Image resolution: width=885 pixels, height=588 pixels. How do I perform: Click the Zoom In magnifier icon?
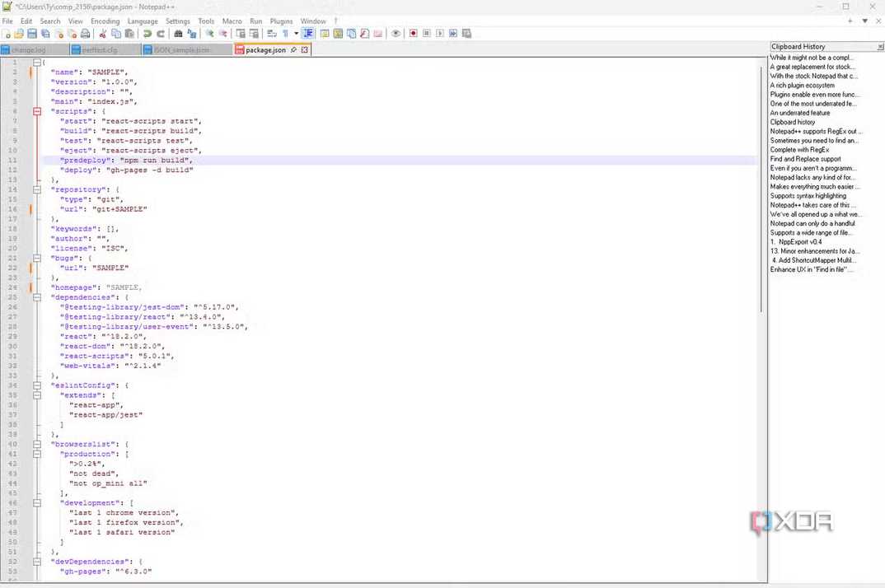point(209,34)
